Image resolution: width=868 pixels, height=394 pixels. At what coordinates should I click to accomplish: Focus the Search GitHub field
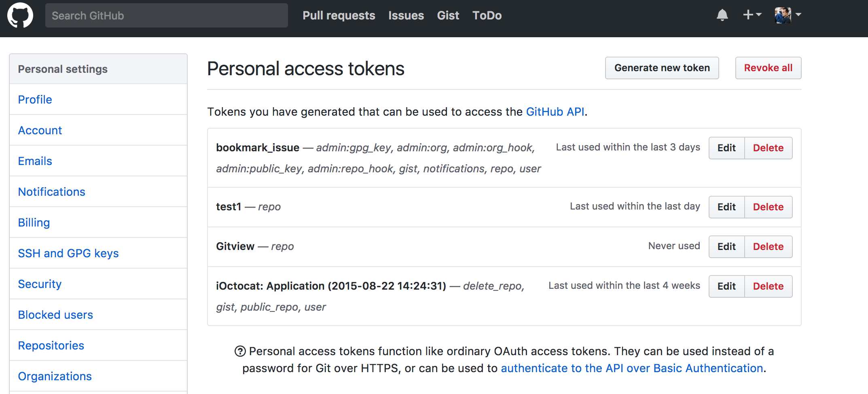[166, 15]
